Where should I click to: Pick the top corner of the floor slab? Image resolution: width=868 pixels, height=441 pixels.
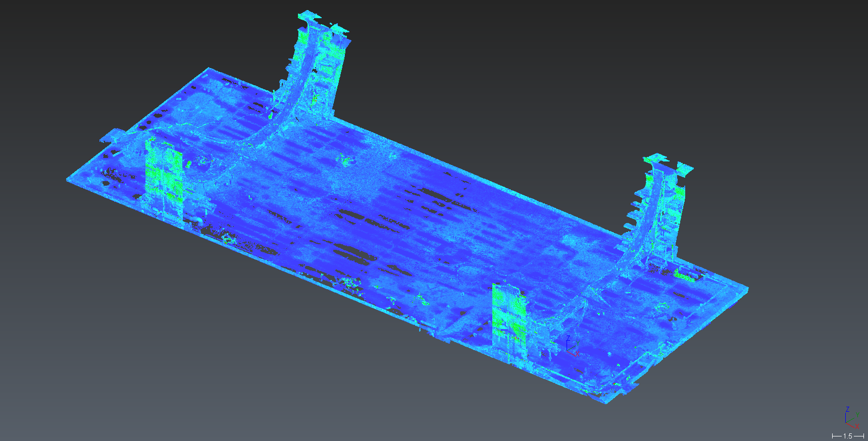pos(208,69)
